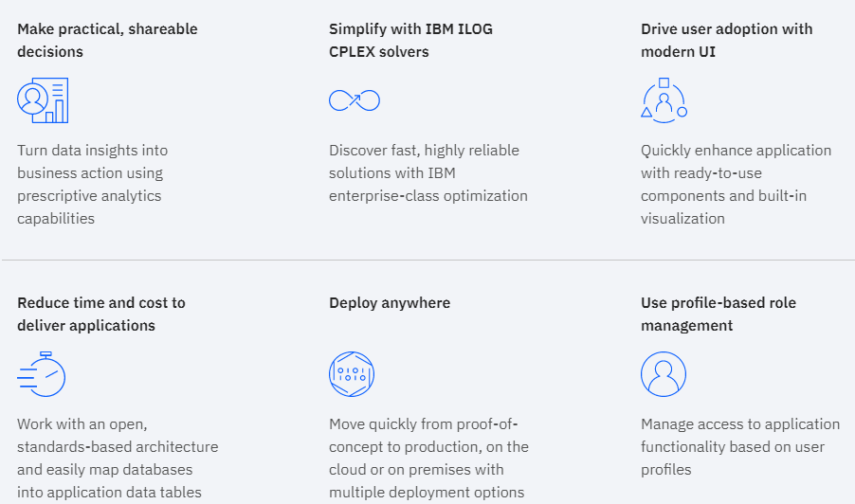Click the circular user profile icon

pyautogui.click(x=664, y=374)
